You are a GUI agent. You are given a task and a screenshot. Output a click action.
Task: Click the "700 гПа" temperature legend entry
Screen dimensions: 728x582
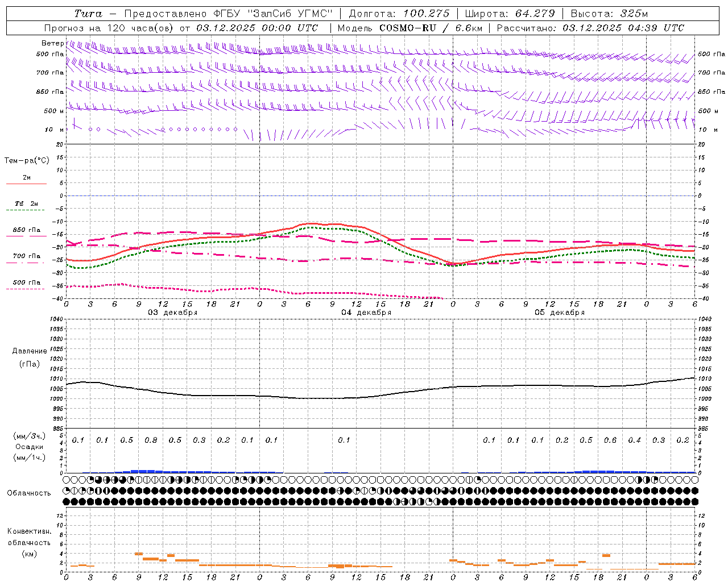pos(27,256)
